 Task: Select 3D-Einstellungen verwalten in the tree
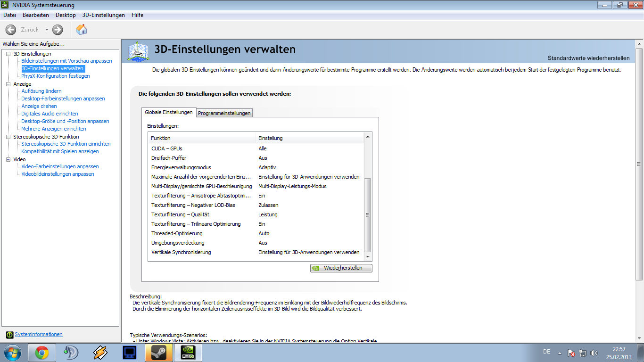(x=53, y=68)
